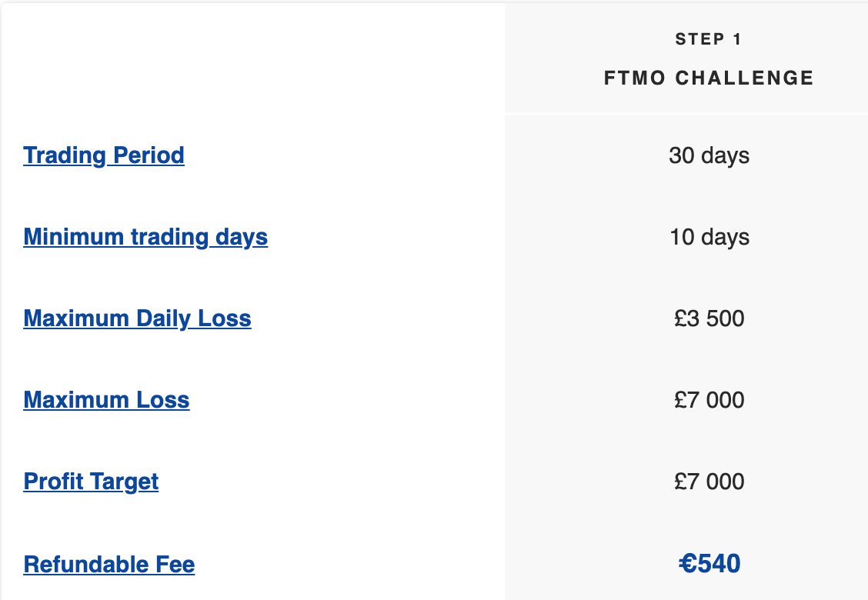Click the Refundable Fee link
The image size is (868, 600).
click(108, 564)
